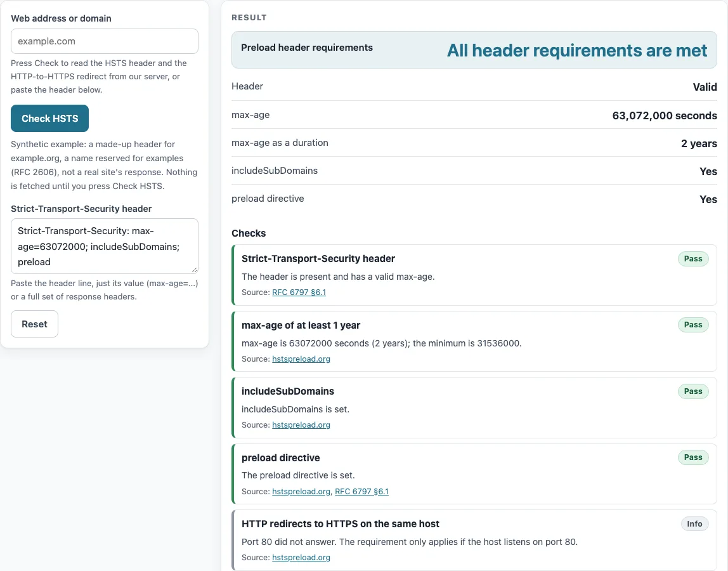Click 'The header is present and has a valid max-age.' text

[338, 277]
